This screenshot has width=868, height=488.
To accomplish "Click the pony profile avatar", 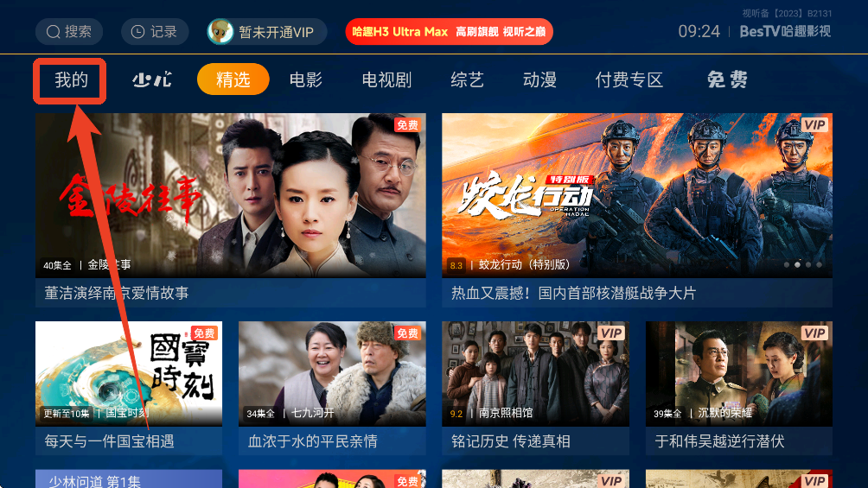I will (220, 32).
